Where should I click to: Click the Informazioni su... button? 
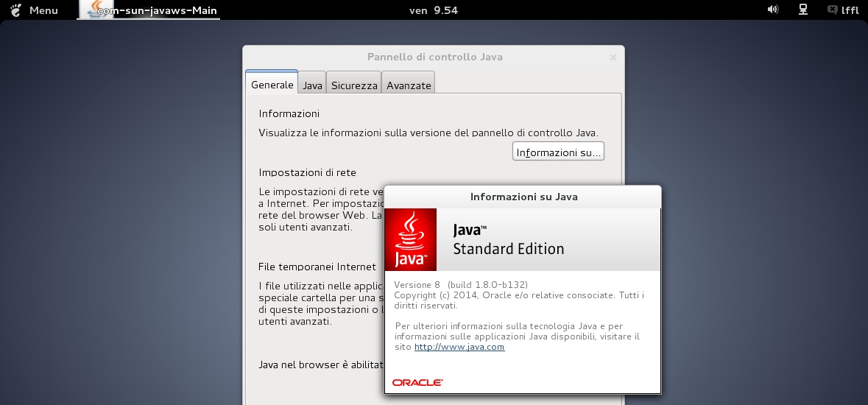point(558,152)
